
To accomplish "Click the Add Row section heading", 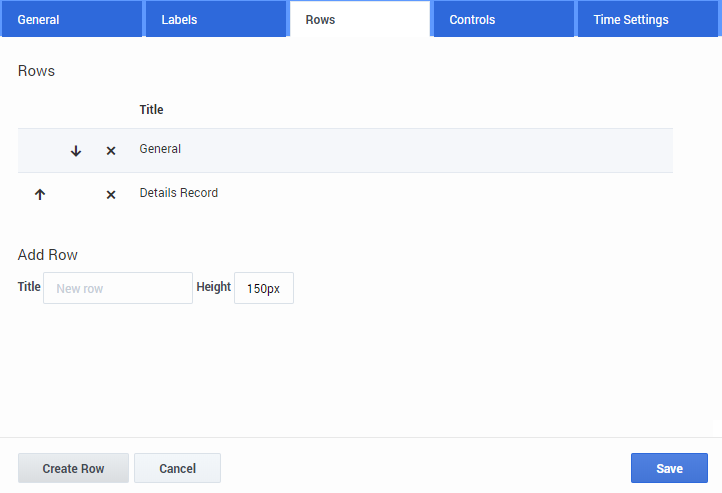I will pos(48,255).
